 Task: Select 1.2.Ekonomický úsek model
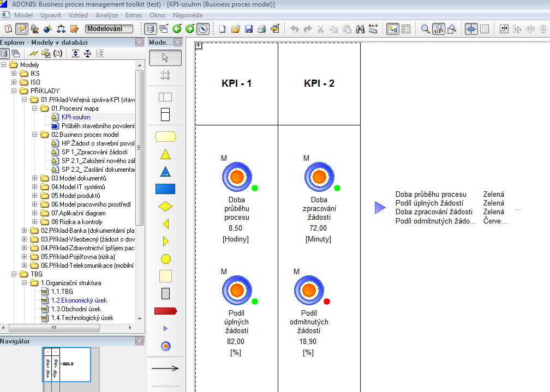point(79,300)
